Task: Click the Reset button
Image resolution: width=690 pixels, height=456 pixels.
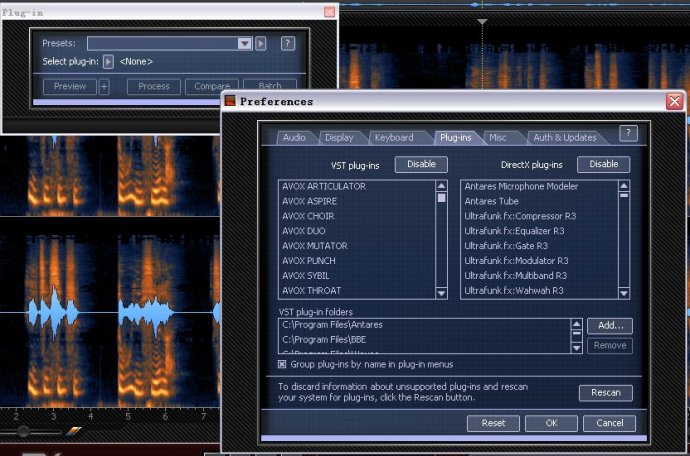Action: 493,423
